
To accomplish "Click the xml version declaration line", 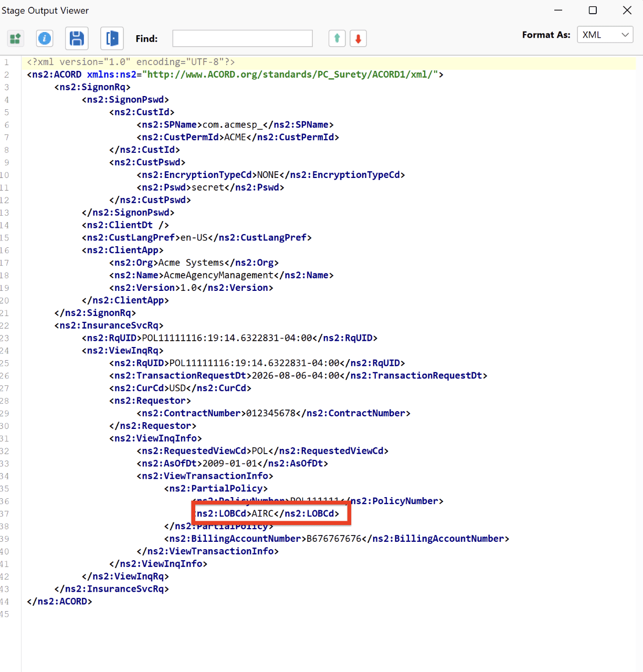I will [131, 62].
